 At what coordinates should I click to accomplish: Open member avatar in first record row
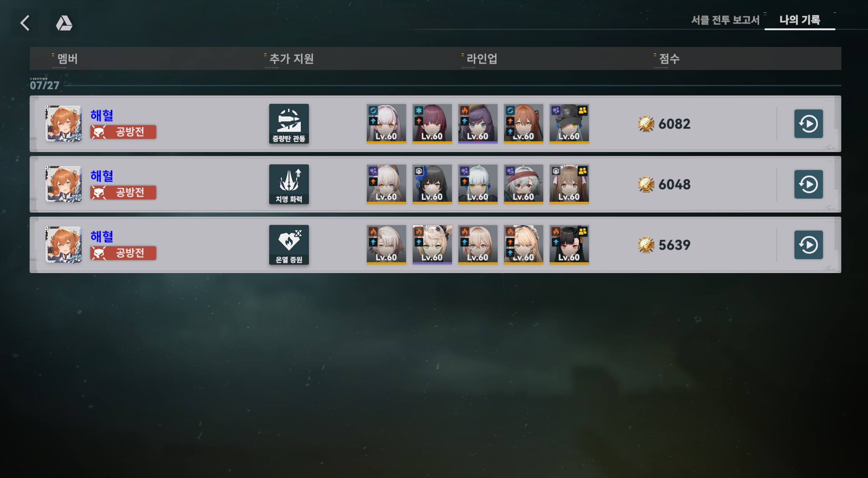point(64,124)
